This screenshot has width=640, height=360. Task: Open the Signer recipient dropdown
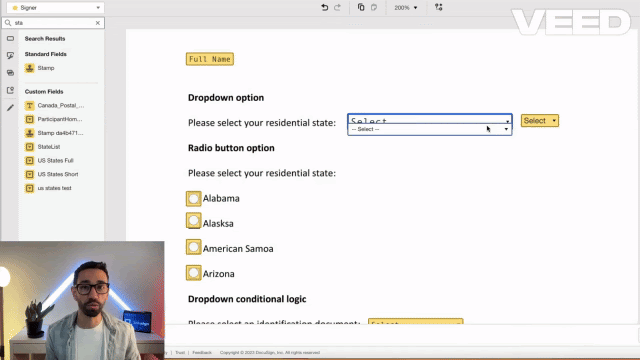click(x=55, y=8)
